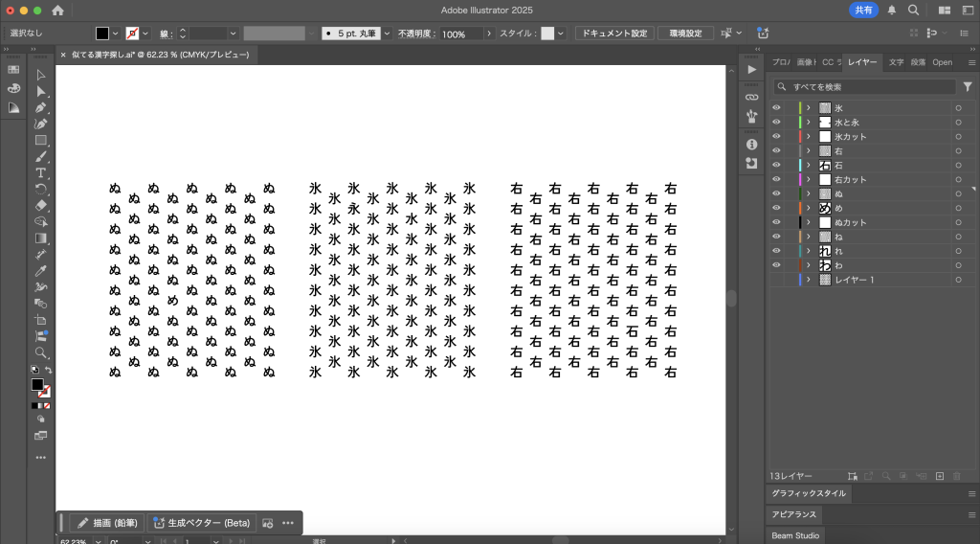Select the Gradient tool
This screenshot has width=980, height=544.
[x=40, y=238]
